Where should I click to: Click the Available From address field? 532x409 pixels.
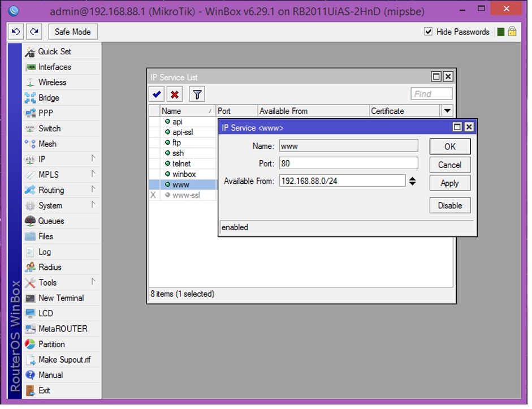click(x=343, y=181)
